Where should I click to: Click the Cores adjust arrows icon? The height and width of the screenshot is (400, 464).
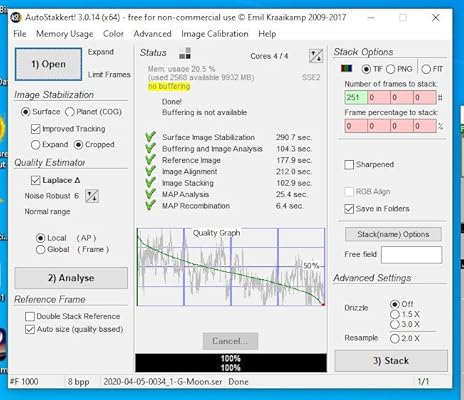click(x=316, y=56)
